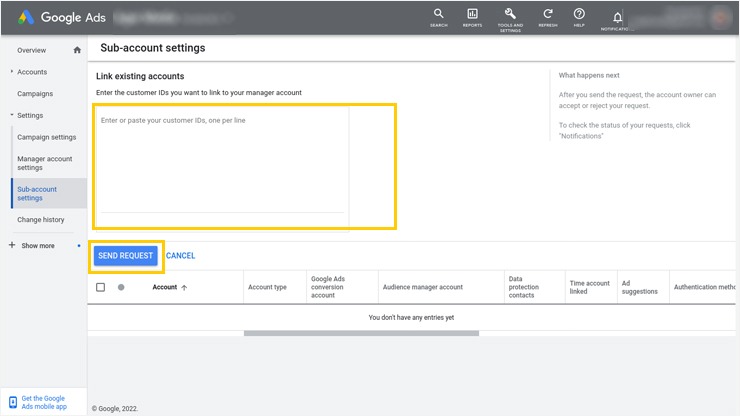Image resolution: width=740 pixels, height=416 pixels.
Task: Open Notifications bell icon
Action: (617, 17)
